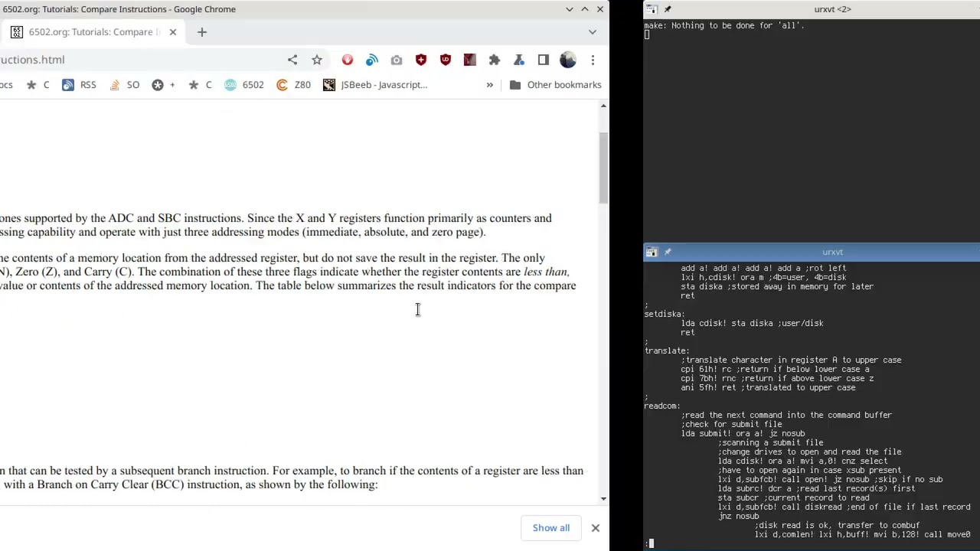Click the pin icon on lower urxvt title bar

(x=668, y=252)
